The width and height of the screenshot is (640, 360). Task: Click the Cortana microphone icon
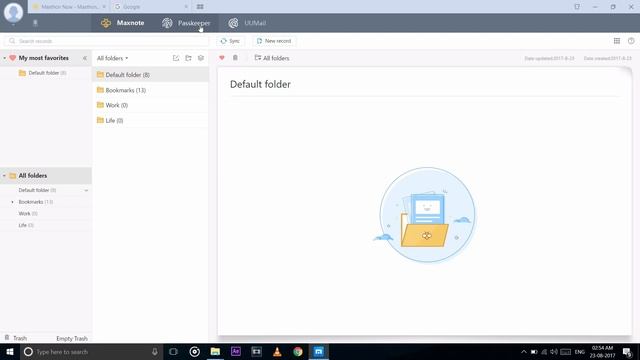155,351
